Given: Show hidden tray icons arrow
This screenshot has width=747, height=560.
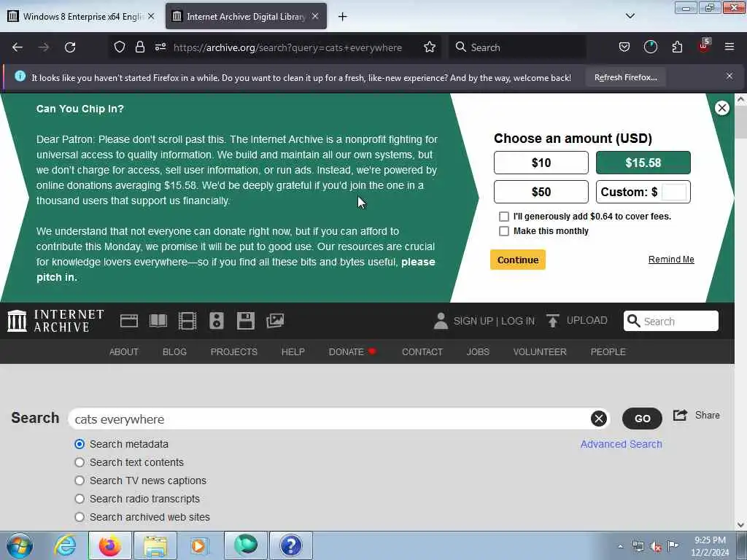Looking at the screenshot, I should pyautogui.click(x=620, y=546).
